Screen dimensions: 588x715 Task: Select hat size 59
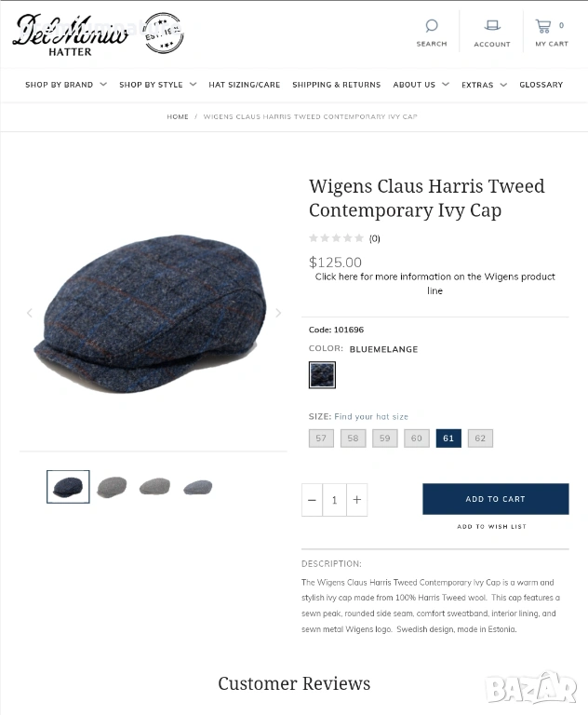pyautogui.click(x=384, y=438)
